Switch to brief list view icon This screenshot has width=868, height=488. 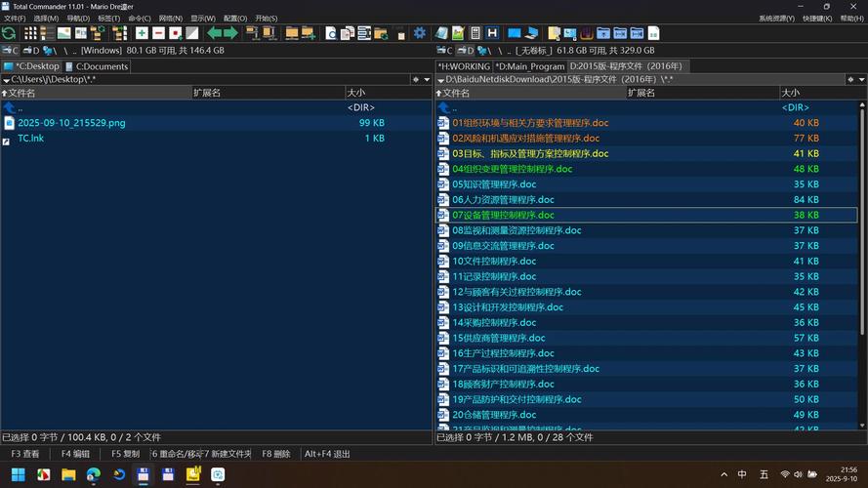pos(30,33)
